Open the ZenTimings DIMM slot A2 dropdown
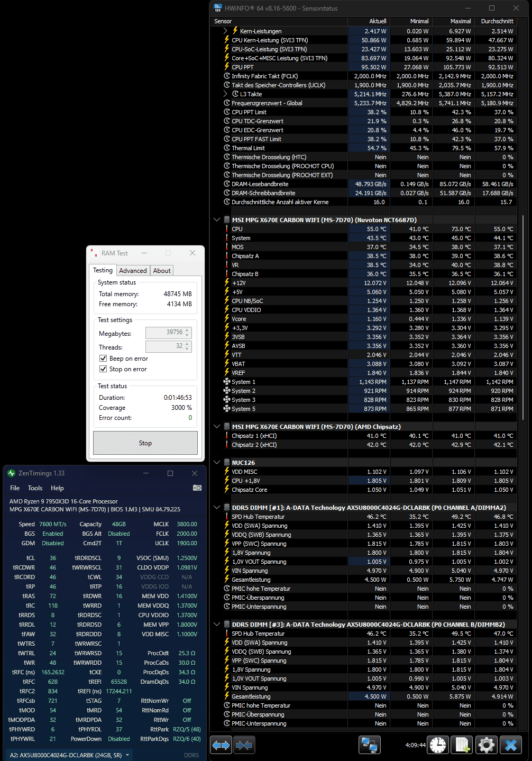The height and width of the screenshot is (761, 532). point(70,755)
